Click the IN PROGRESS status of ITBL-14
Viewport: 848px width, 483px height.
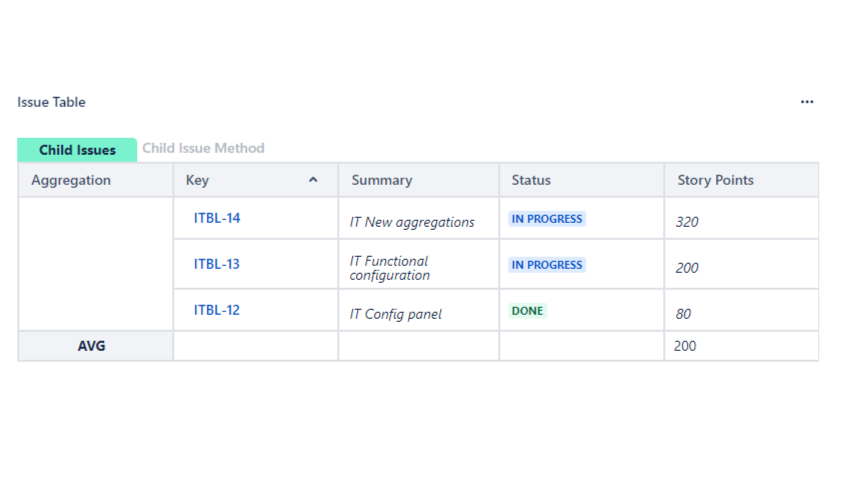(546, 219)
